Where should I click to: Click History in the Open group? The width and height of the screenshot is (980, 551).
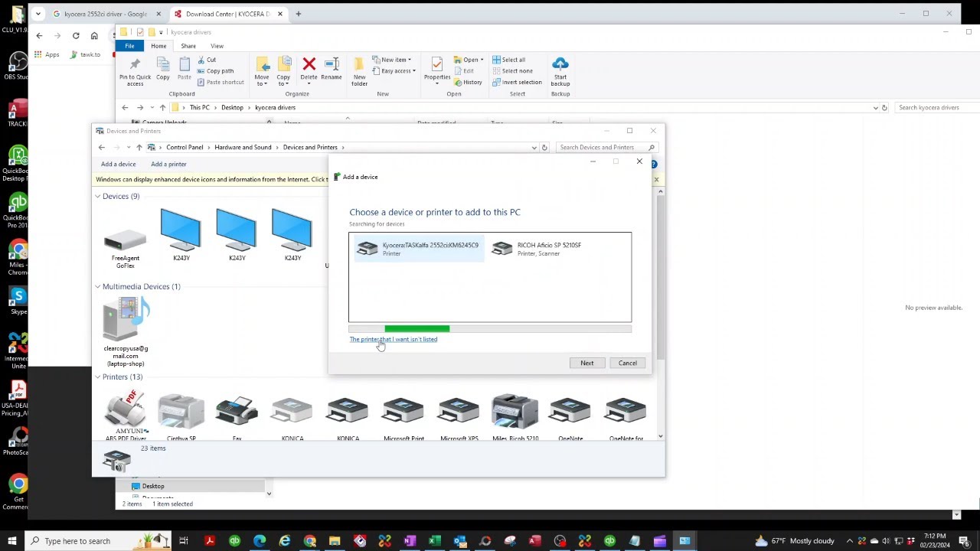tap(469, 82)
